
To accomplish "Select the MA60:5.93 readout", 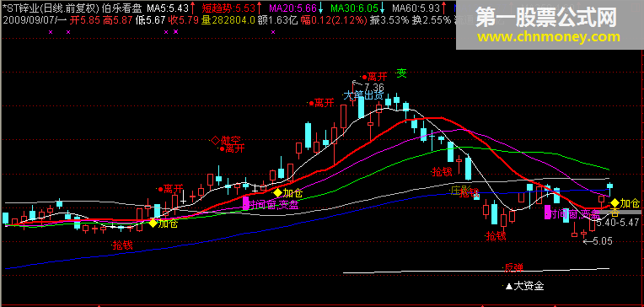I will pyautogui.click(x=416, y=8).
